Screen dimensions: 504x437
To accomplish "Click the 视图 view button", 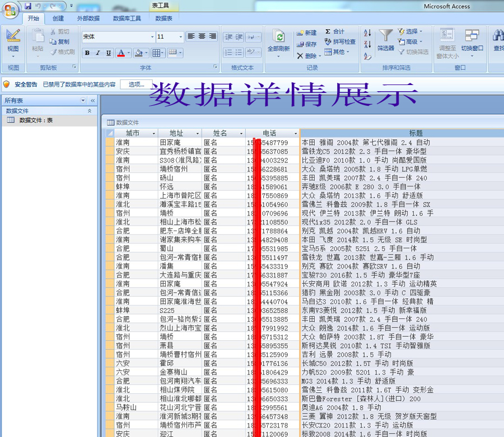I will click(x=13, y=44).
